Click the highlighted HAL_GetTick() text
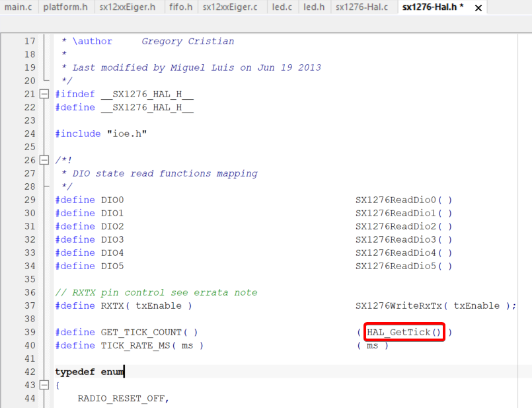Image resolution: width=532 pixels, height=408 pixels. [x=404, y=332]
